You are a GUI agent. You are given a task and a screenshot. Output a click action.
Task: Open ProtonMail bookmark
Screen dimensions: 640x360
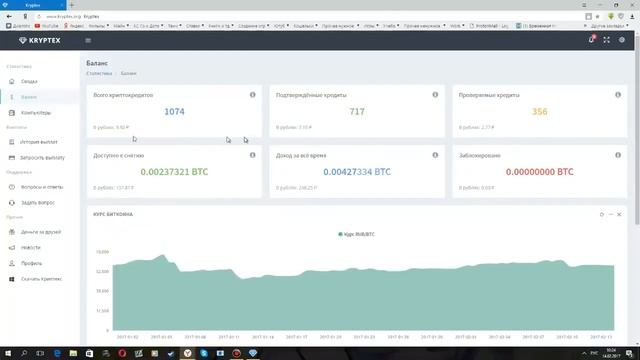coord(489,26)
